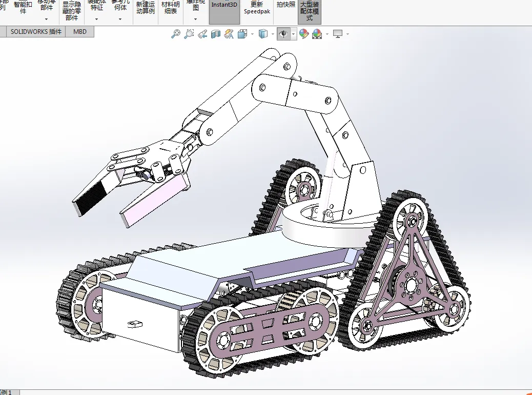Open Dynamic Annotation Views icon

pos(229,34)
